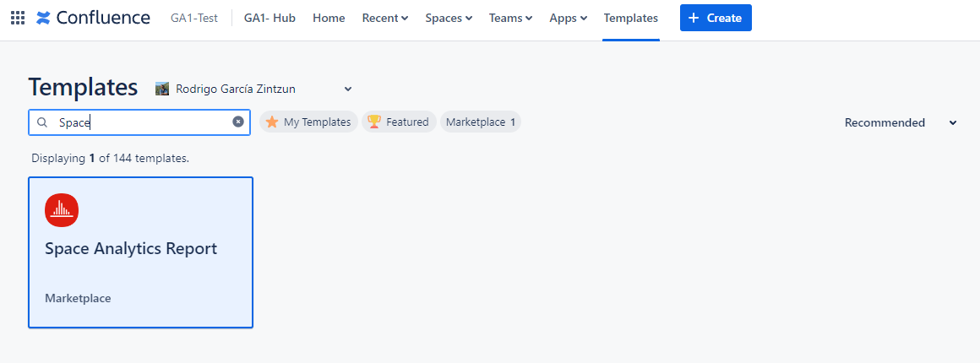Open the app switcher grid icon
This screenshot has width=980, height=363.
pyautogui.click(x=17, y=18)
